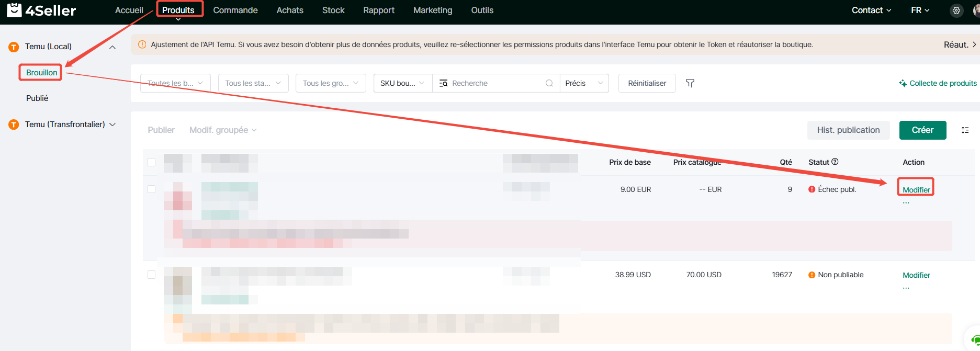The height and width of the screenshot is (351, 980).
Task: Click the Temu (Transfrontalier) orange icon
Action: 14,124
